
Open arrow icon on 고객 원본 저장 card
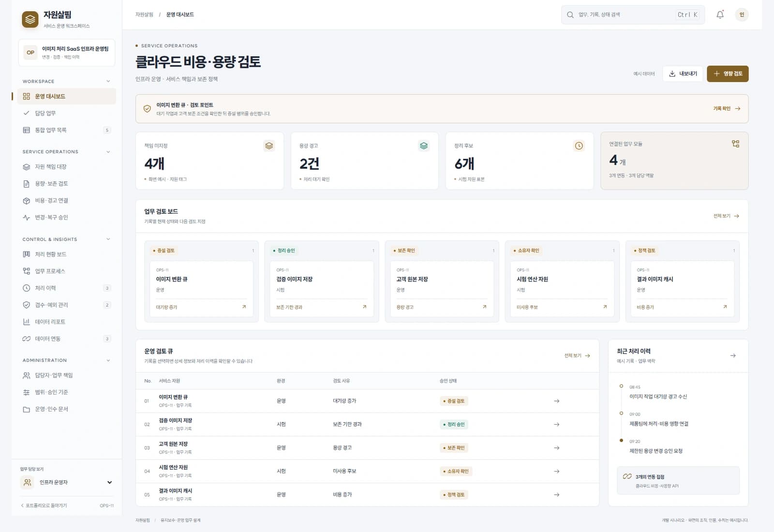click(484, 307)
